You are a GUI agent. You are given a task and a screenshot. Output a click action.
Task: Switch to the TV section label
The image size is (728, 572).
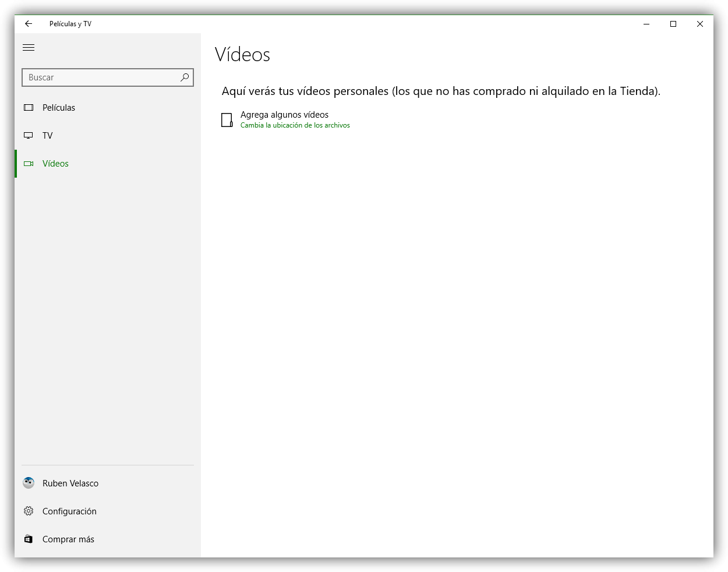[x=48, y=136]
